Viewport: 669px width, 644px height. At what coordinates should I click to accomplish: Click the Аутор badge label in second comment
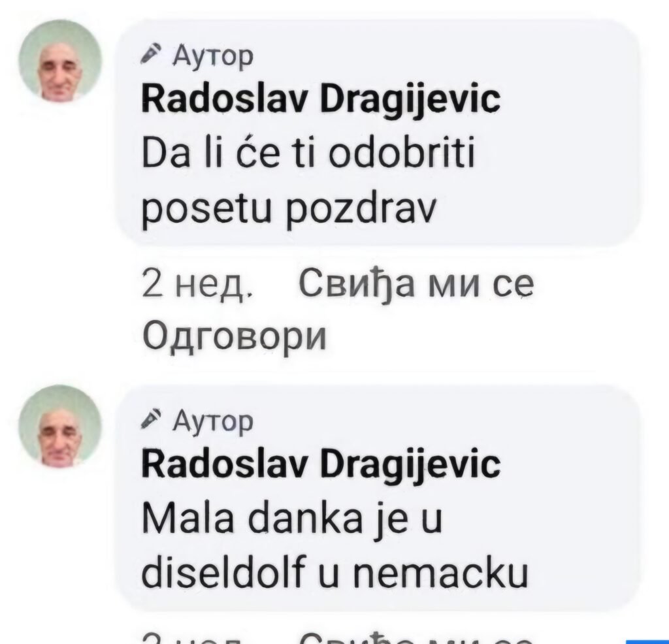click(214, 422)
